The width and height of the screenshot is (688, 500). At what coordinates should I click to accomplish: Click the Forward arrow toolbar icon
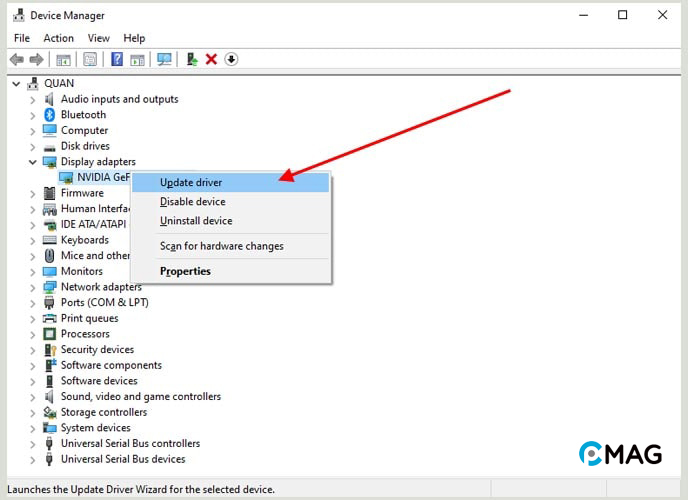pos(36,59)
